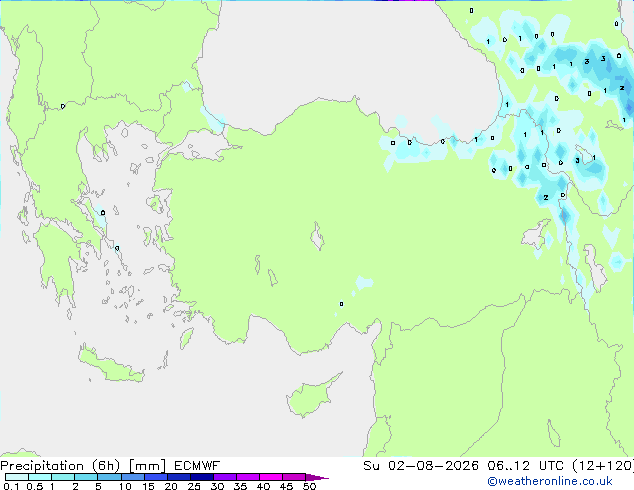Click the 45–50 mm legend swatch
Screen dimensions: 634x490
click(294, 477)
